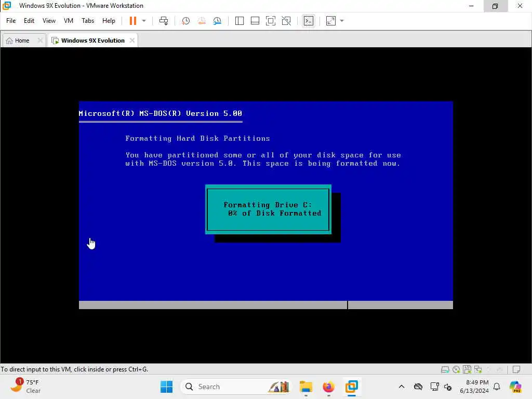Toggle the library sidebar panel view
The width and height of the screenshot is (532, 399).
[239, 21]
